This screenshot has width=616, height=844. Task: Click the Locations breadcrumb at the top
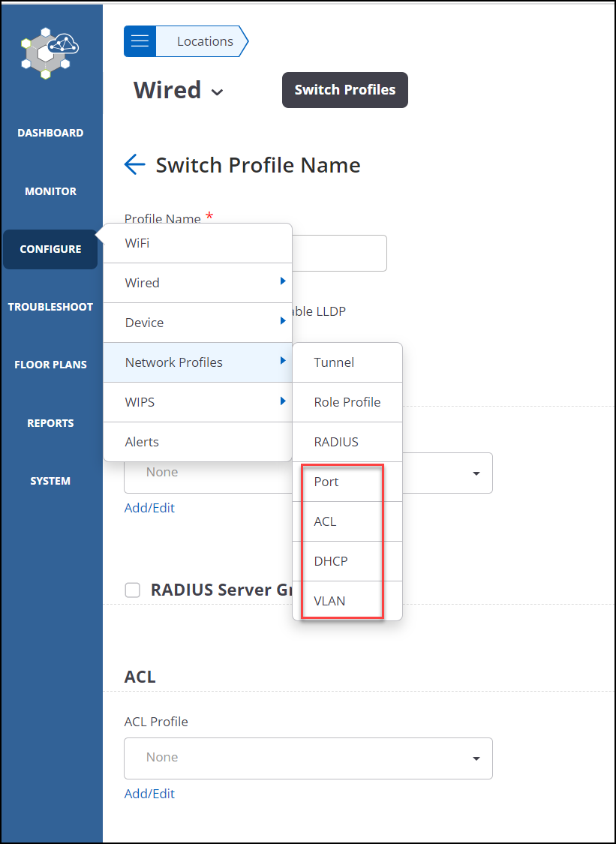click(203, 41)
